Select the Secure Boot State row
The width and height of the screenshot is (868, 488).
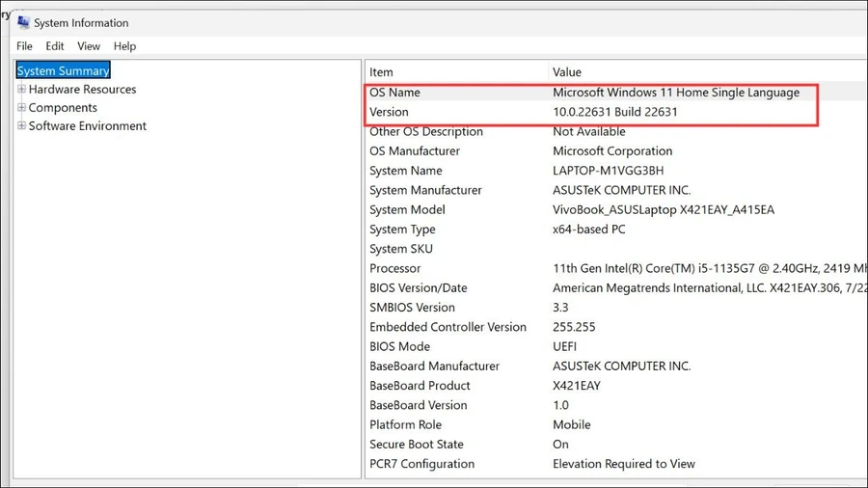[417, 445]
